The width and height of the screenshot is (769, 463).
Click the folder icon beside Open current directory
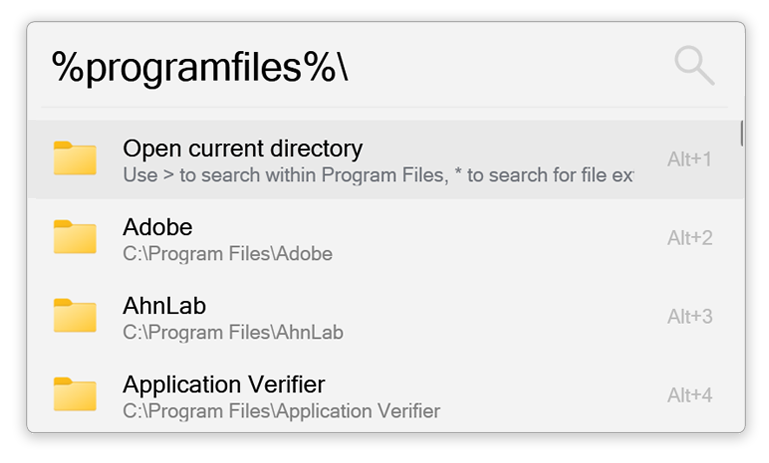75,158
